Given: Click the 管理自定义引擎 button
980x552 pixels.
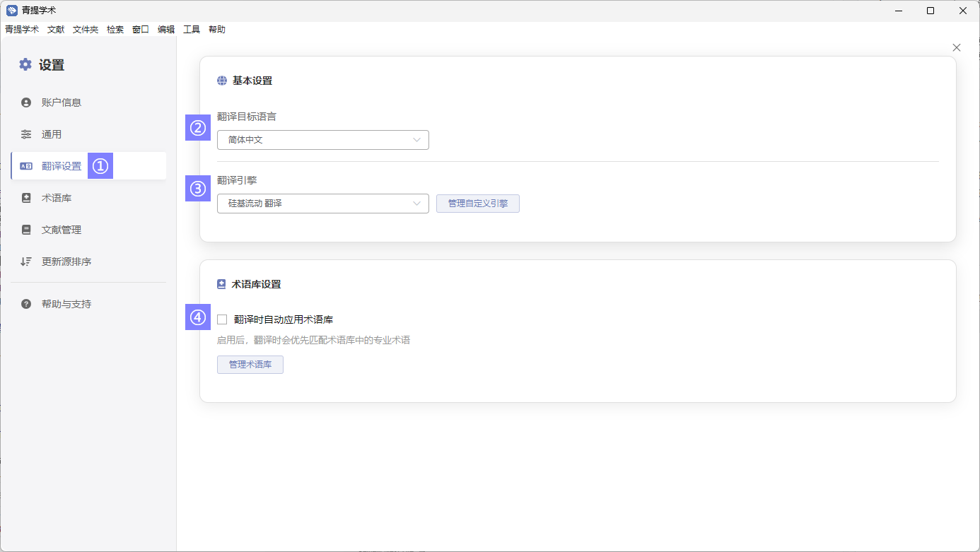Looking at the screenshot, I should click(477, 204).
